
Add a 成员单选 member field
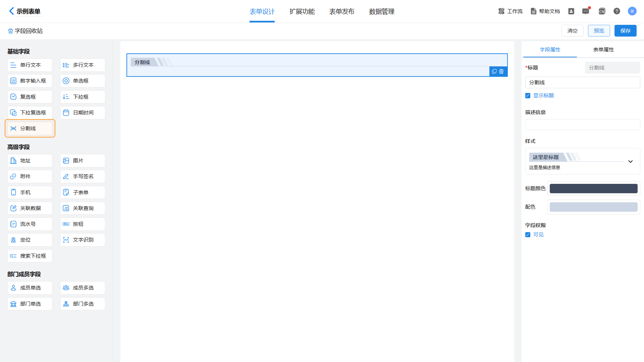tap(30, 288)
